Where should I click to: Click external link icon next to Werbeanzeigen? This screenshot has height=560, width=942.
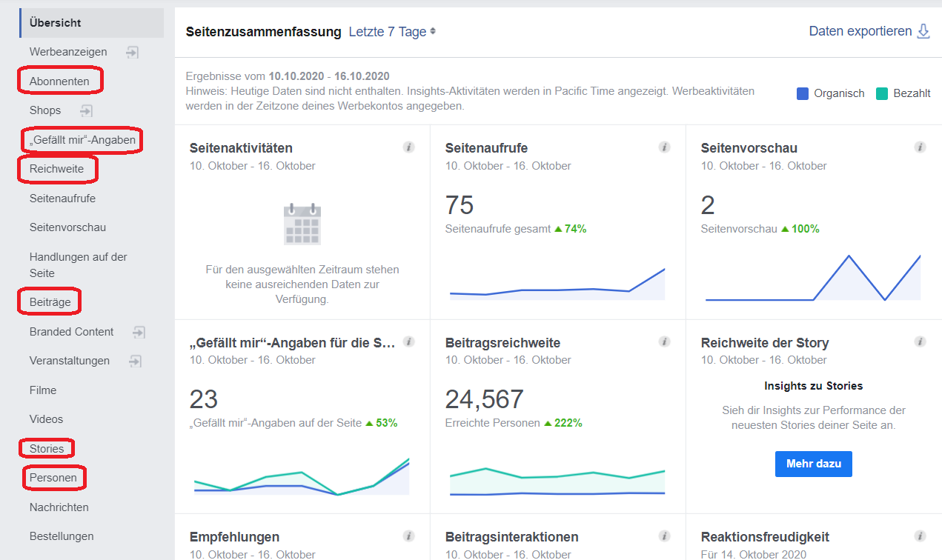pyautogui.click(x=132, y=52)
